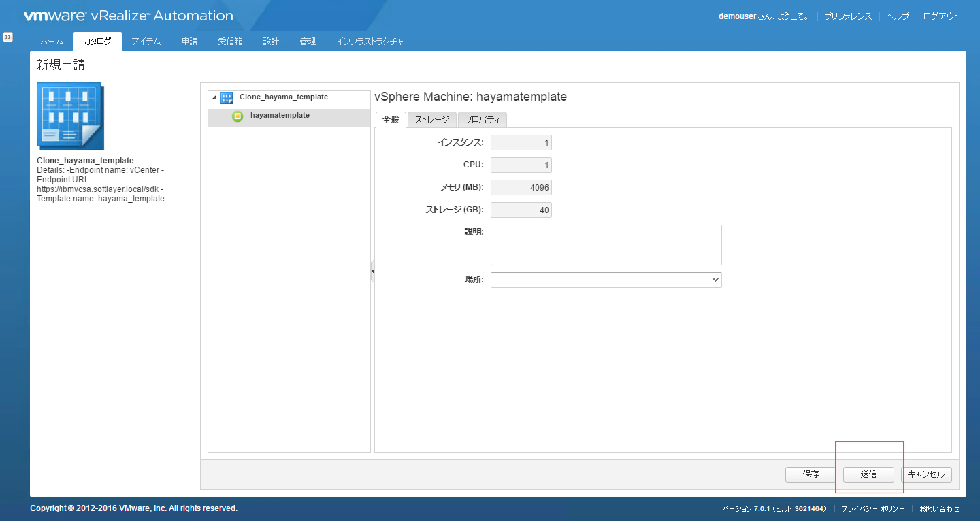The image size is (980, 521).
Task: Collapse the component tree panel handle
Action: 373,271
